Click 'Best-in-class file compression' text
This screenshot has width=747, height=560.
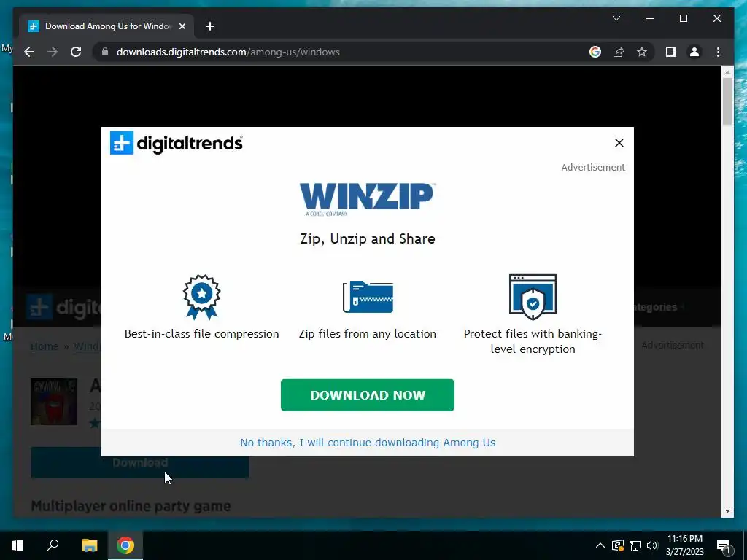(201, 334)
